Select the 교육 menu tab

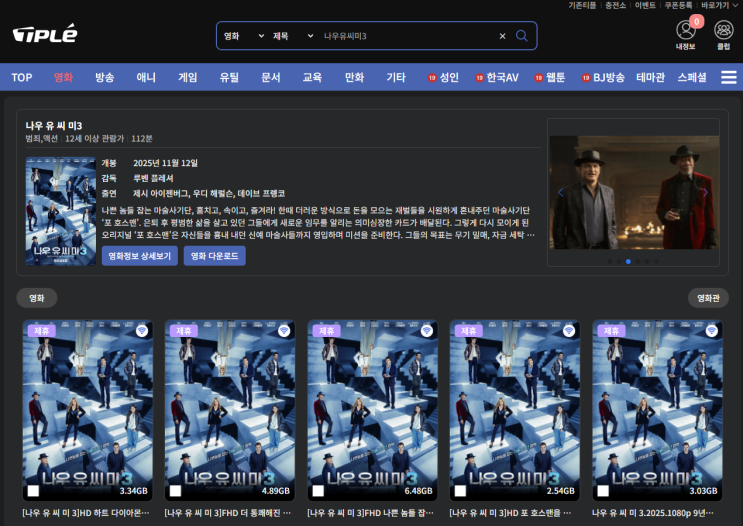coord(313,77)
